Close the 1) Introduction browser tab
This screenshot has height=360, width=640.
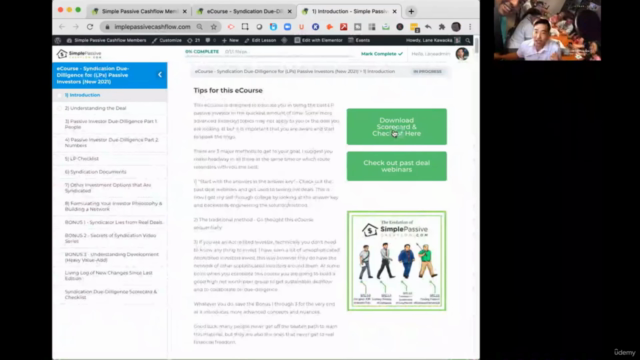click(x=394, y=11)
